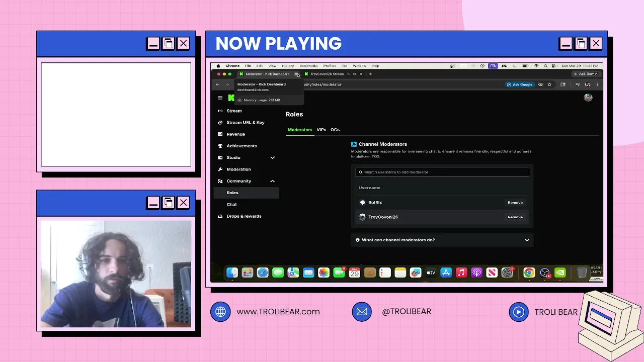Viewport: 644px width, 362px height.
Task: Open the profile avatar in Kick header
Action: pyautogui.click(x=588, y=98)
